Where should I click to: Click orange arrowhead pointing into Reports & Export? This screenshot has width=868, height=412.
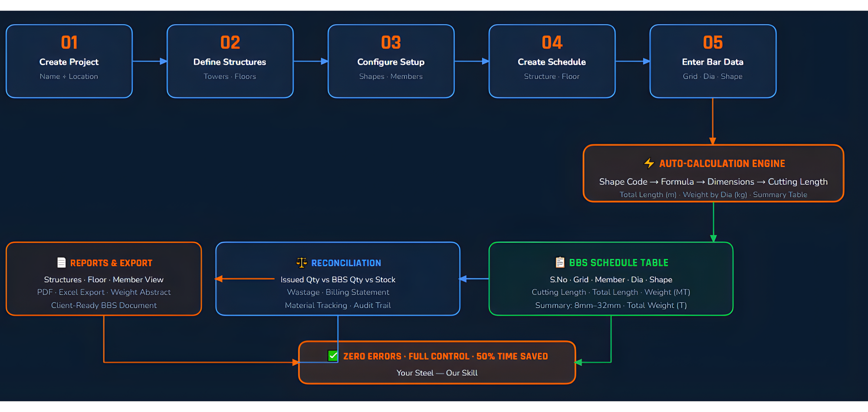pos(219,279)
